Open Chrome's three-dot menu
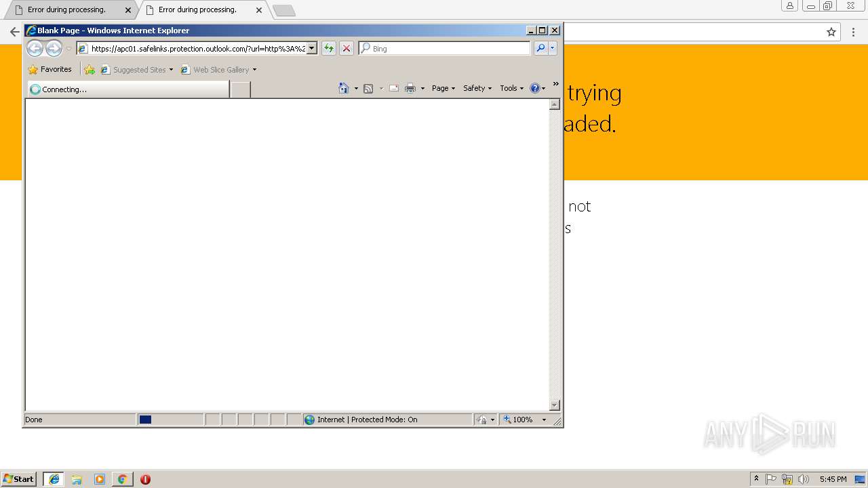 click(x=854, y=32)
